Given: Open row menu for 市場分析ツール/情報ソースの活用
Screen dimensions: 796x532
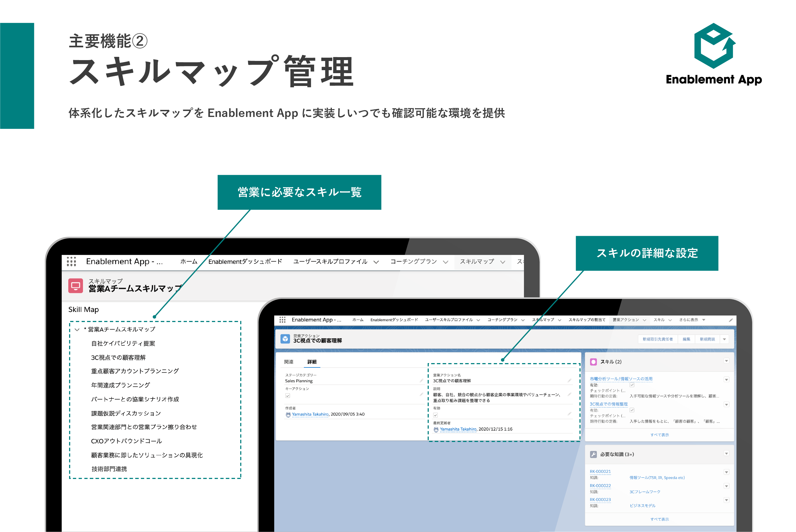Looking at the screenshot, I should coord(726,380).
